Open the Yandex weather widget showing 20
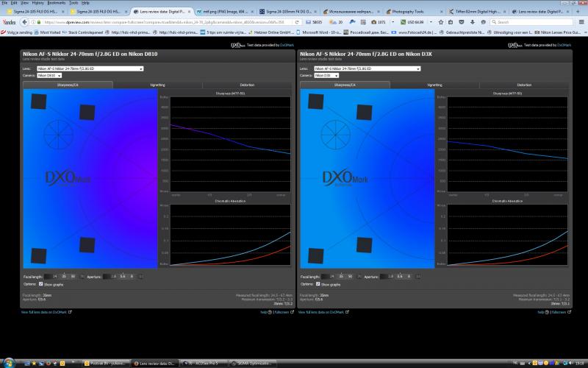 coord(336,22)
